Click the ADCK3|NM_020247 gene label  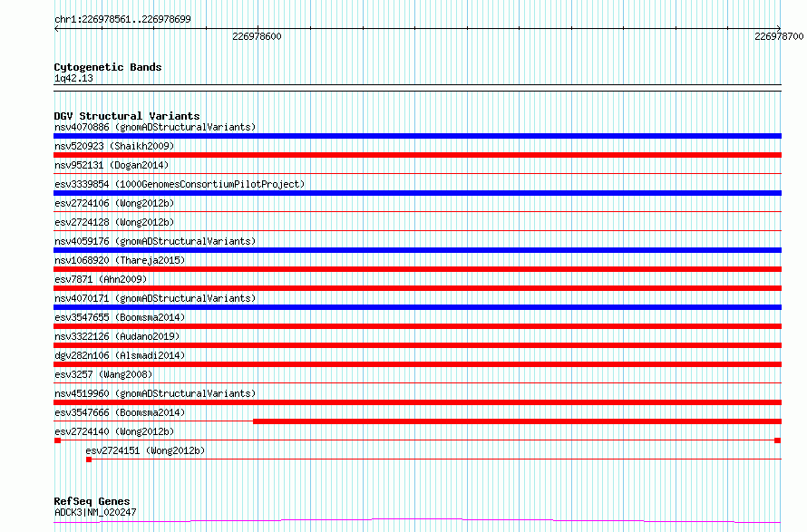(x=95, y=512)
